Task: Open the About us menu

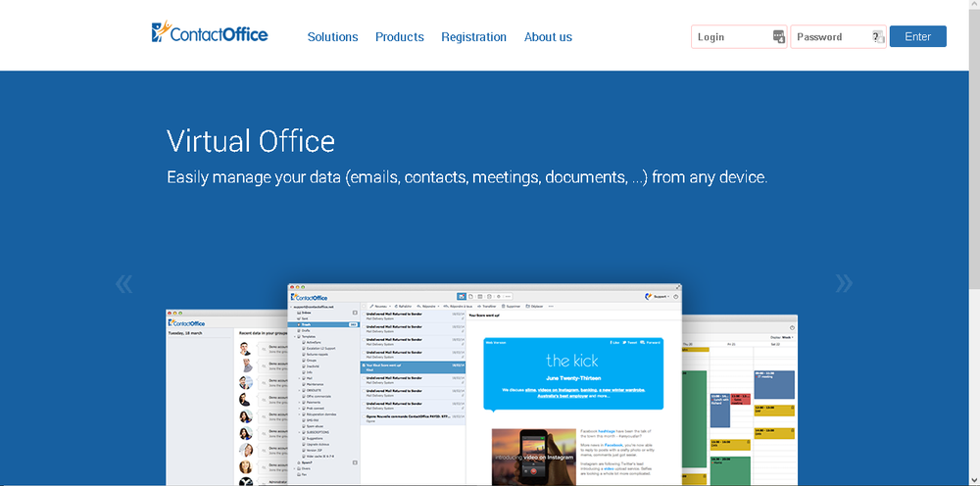Action: tap(548, 37)
